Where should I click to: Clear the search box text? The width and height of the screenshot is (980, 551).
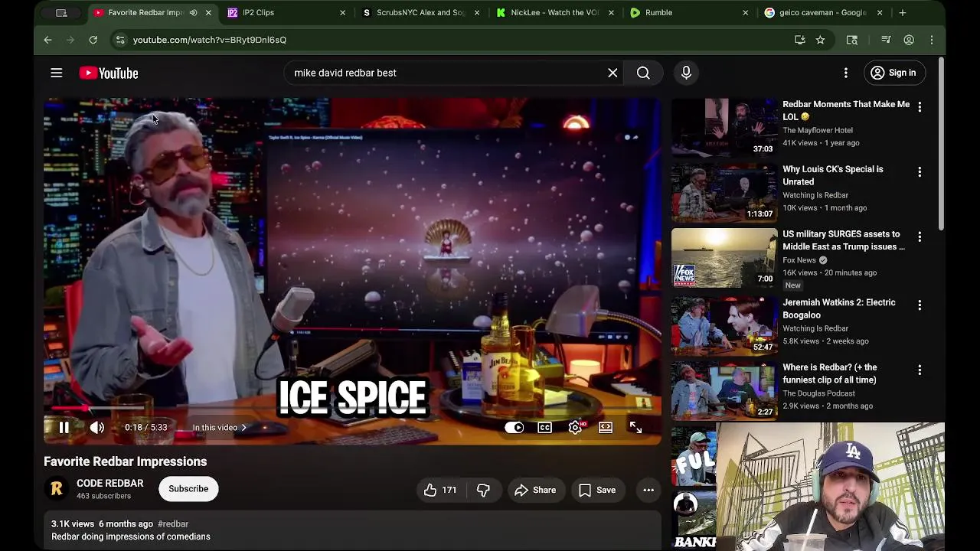click(612, 73)
